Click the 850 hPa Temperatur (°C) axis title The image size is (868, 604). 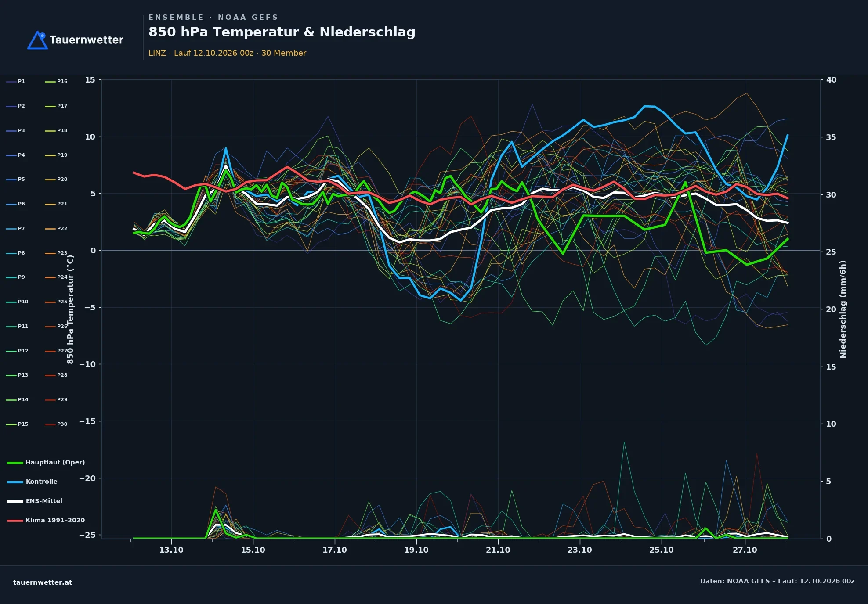click(x=70, y=309)
